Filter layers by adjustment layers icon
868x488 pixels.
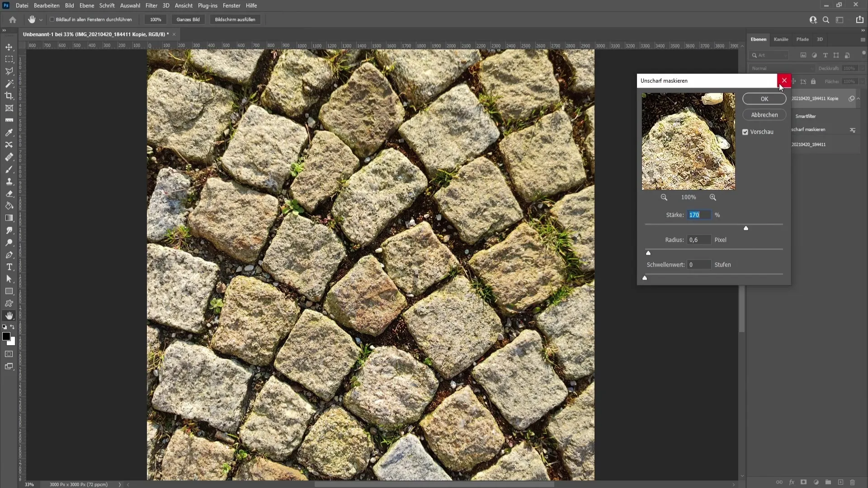[814, 55]
